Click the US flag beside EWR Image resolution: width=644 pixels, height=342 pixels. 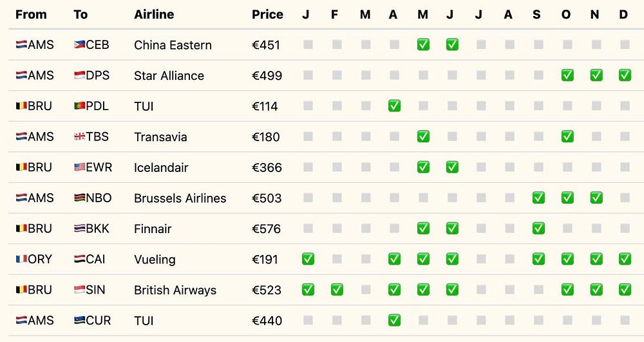79,167
